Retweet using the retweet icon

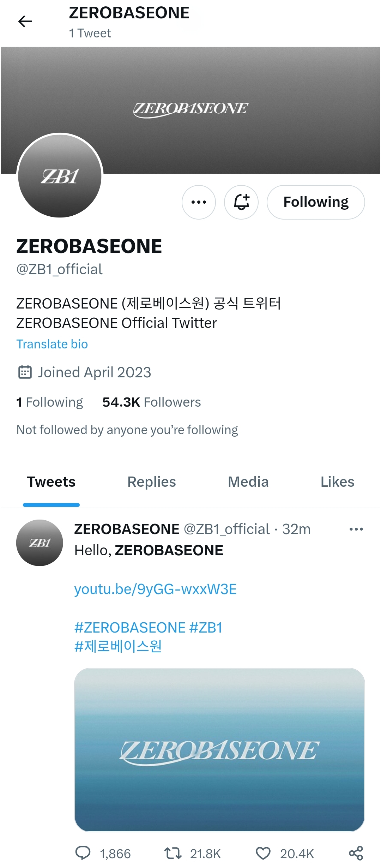pyautogui.click(x=173, y=854)
